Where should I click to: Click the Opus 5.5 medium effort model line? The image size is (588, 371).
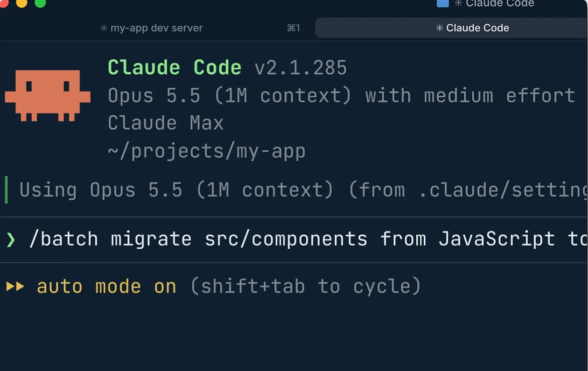click(x=342, y=96)
